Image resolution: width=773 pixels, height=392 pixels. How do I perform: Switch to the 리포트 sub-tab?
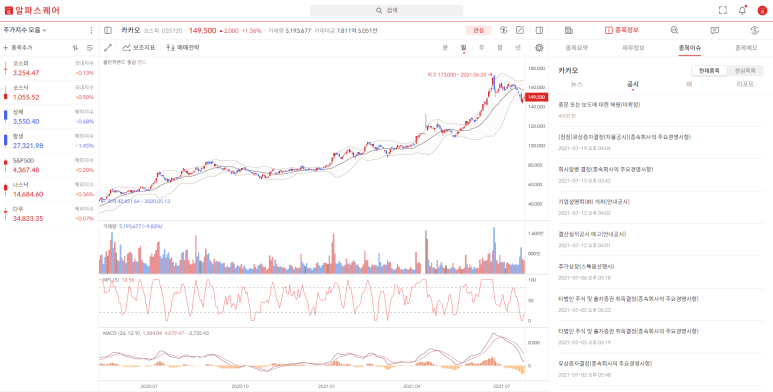[x=745, y=84]
